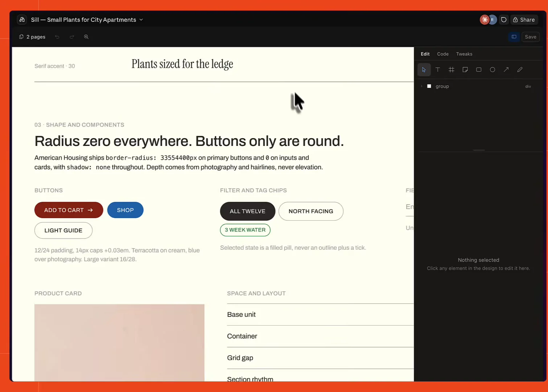The width and height of the screenshot is (548, 392).
Task: Expand the group layer chevron
Action: [x=421, y=86]
